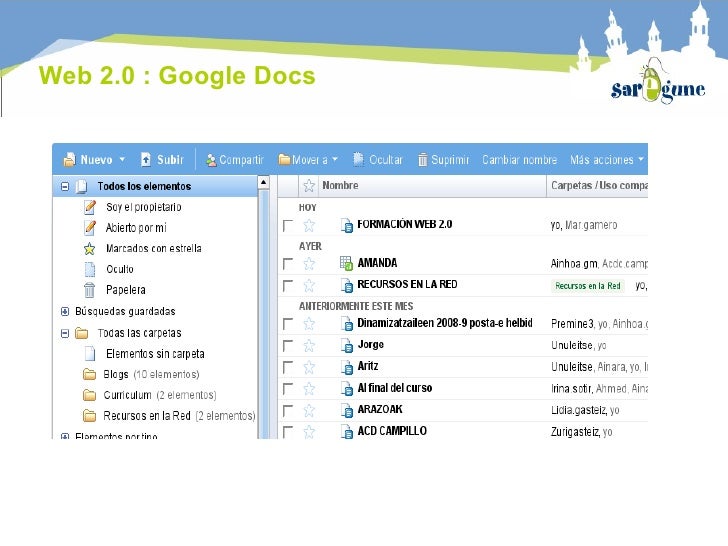This screenshot has width=728, height=546.
Task: Click Cambiar nombre in toolbar
Action: click(x=519, y=160)
